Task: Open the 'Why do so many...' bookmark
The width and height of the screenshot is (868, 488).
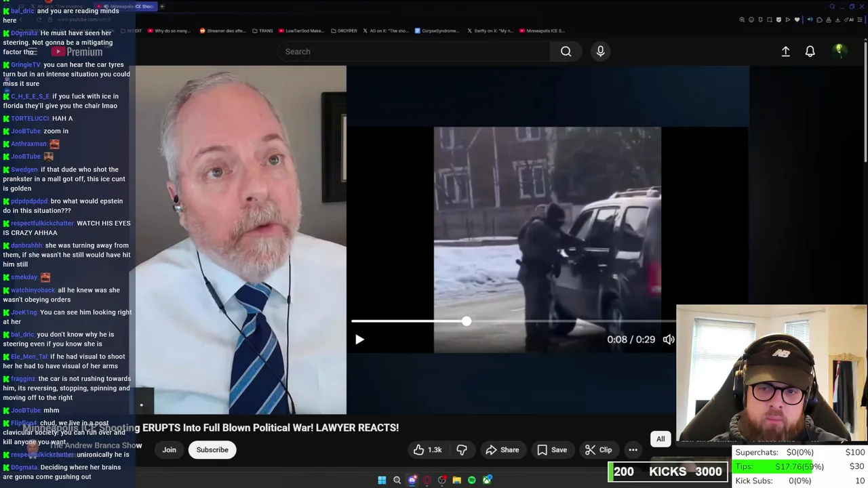Action: (x=169, y=30)
